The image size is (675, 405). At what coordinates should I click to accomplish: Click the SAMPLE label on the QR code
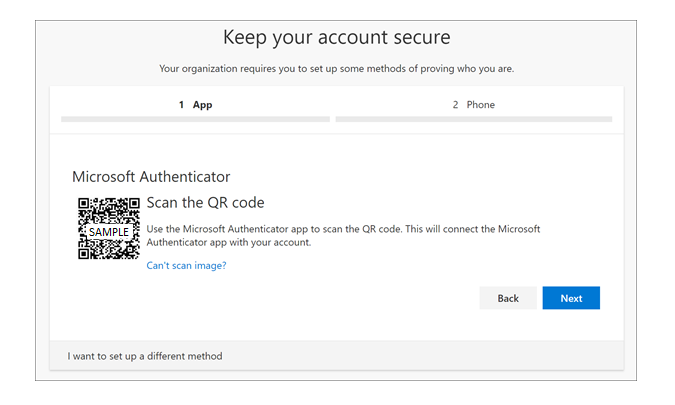(x=109, y=232)
